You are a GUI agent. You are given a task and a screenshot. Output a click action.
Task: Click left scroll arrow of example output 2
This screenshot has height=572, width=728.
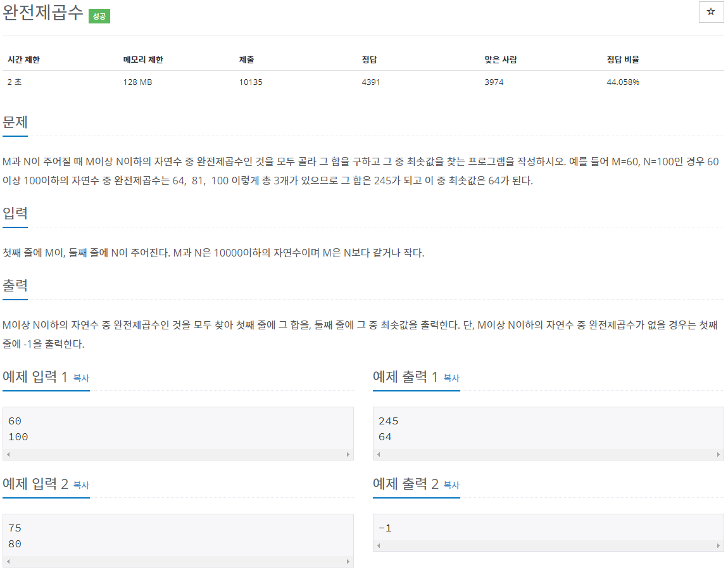coord(379,545)
